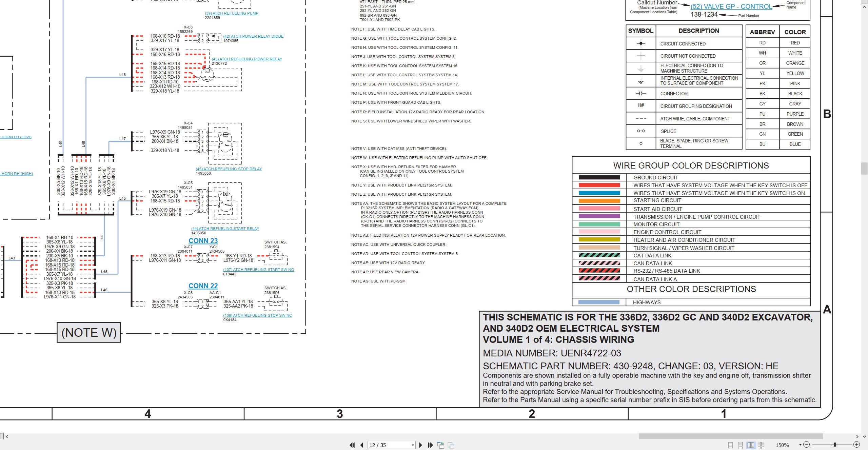
Task: Switch to continuous page view
Action: [741, 445]
